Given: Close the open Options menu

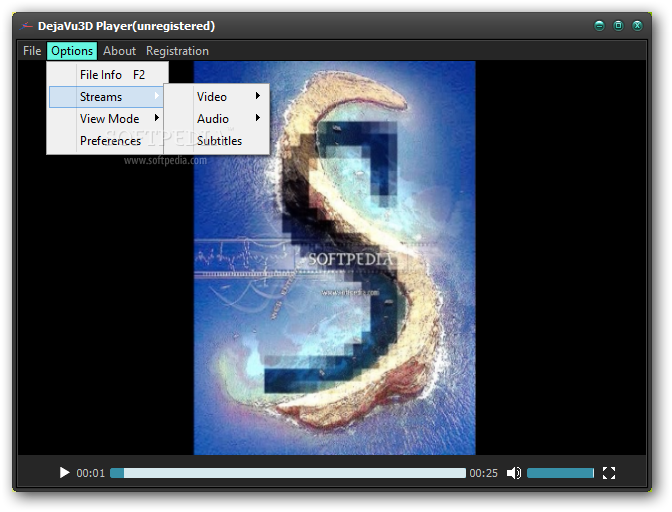Looking at the screenshot, I should click(x=72, y=51).
